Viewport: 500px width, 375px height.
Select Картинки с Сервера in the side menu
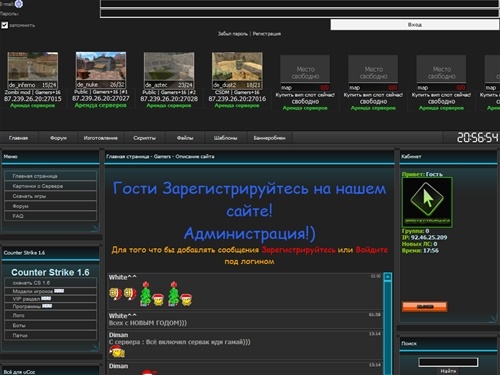tap(51, 186)
